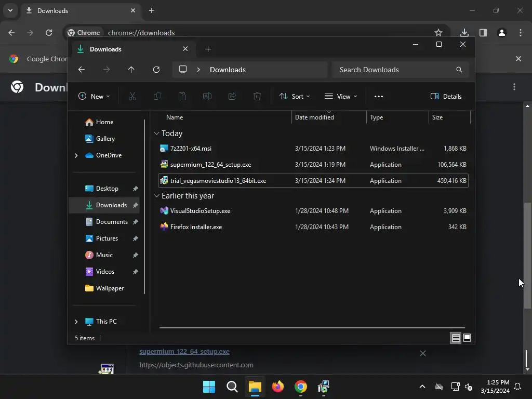Select Firefox Installer.exe file
Screen dimensions: 532x399
pos(313,227)
